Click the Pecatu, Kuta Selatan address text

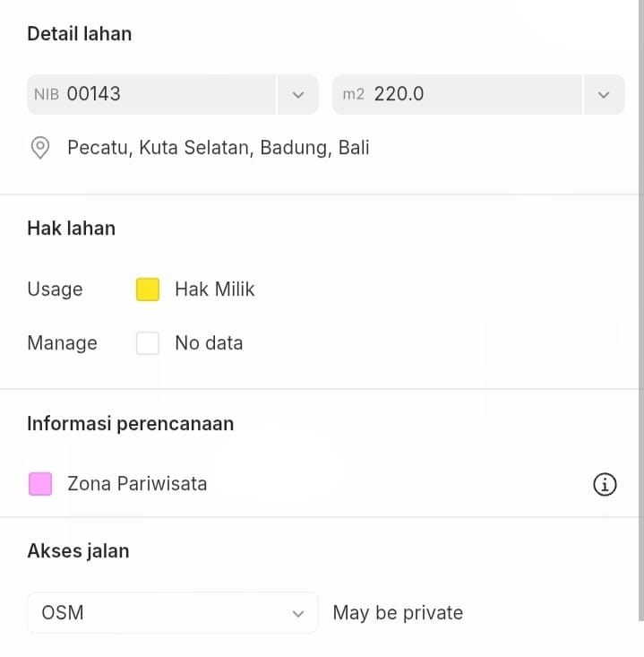[218, 148]
